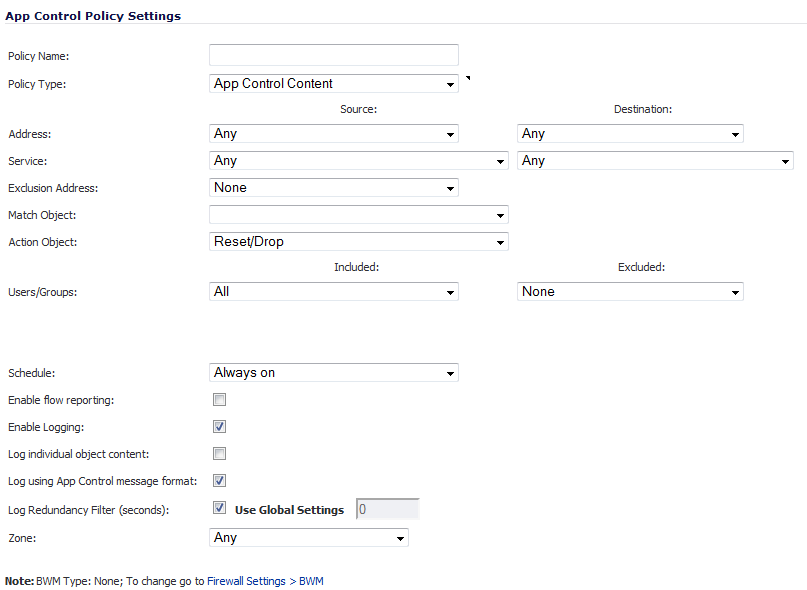Open the Source Service dropdown
The height and width of the screenshot is (590, 807).
pyautogui.click(x=359, y=161)
